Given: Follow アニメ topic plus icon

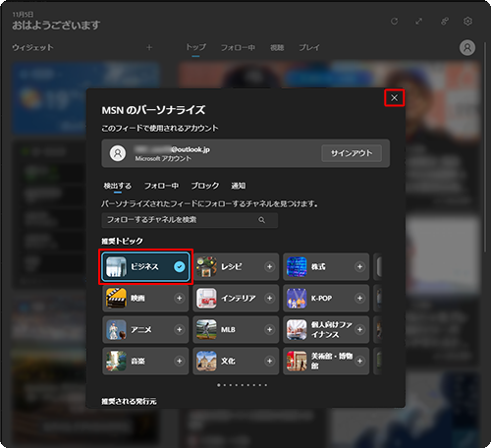Looking at the screenshot, I should 179,330.
